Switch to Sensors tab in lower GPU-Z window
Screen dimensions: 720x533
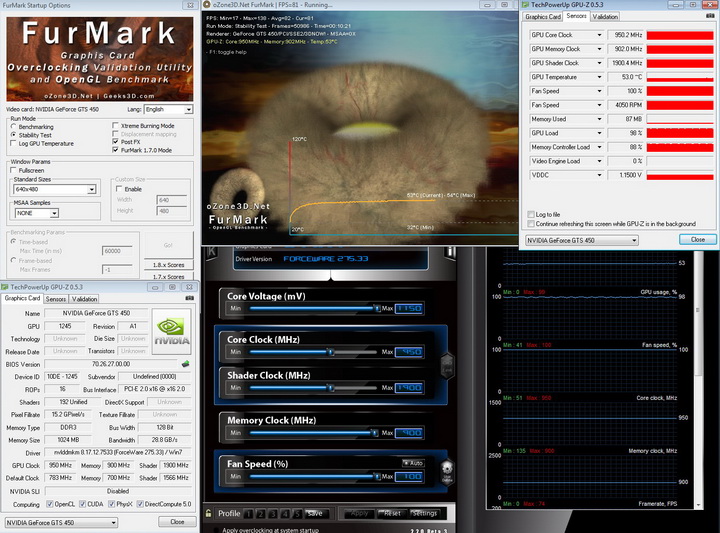point(56,299)
